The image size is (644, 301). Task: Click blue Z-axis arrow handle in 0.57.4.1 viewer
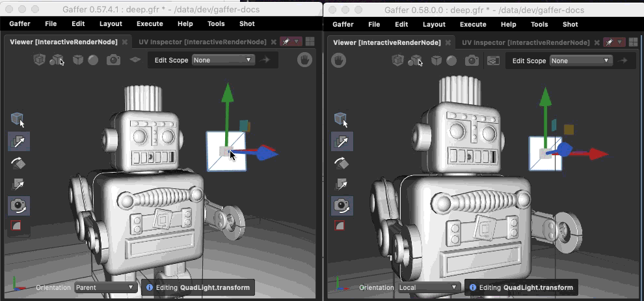267,154
